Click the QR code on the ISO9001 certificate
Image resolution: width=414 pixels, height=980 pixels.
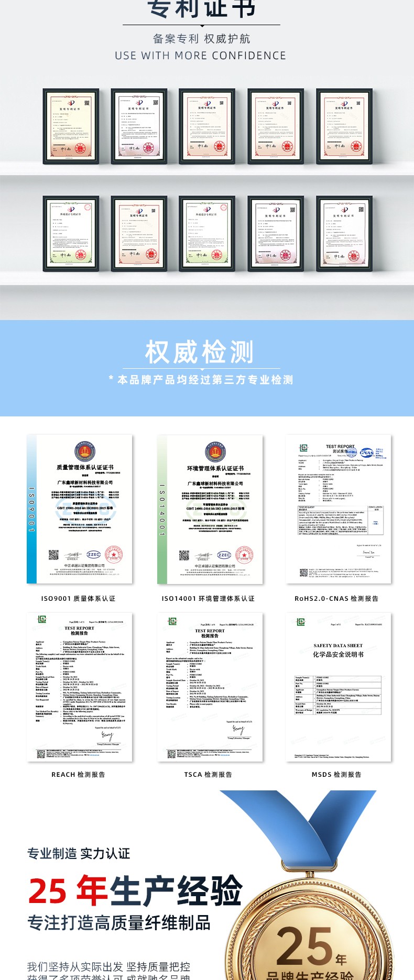pyautogui.click(x=53, y=555)
